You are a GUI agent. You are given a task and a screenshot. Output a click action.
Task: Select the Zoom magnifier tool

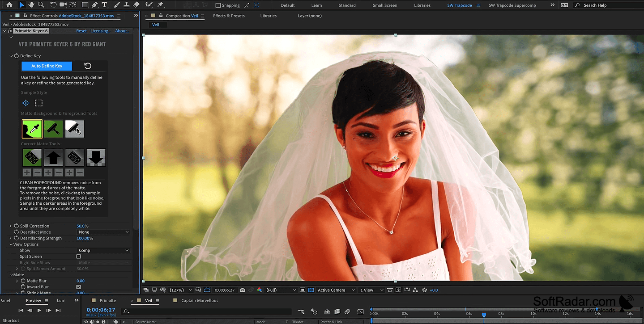(x=41, y=5)
